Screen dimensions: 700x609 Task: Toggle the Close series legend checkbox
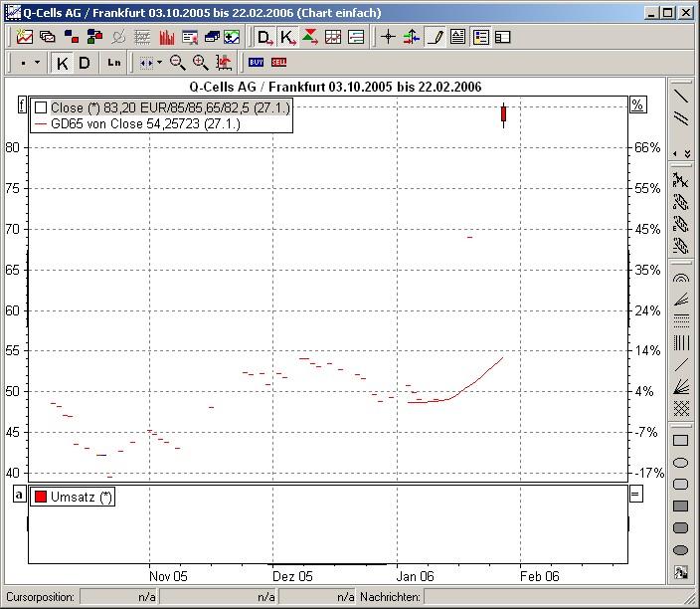(41, 107)
